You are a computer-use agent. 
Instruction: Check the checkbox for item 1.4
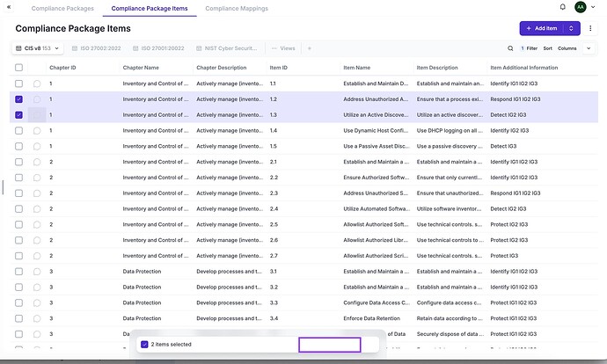(19, 131)
